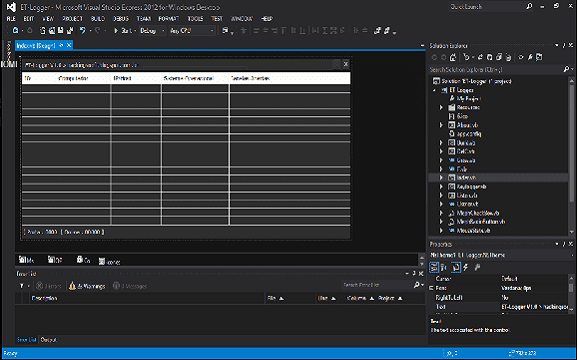Open the PROJECT menu

(x=72, y=18)
